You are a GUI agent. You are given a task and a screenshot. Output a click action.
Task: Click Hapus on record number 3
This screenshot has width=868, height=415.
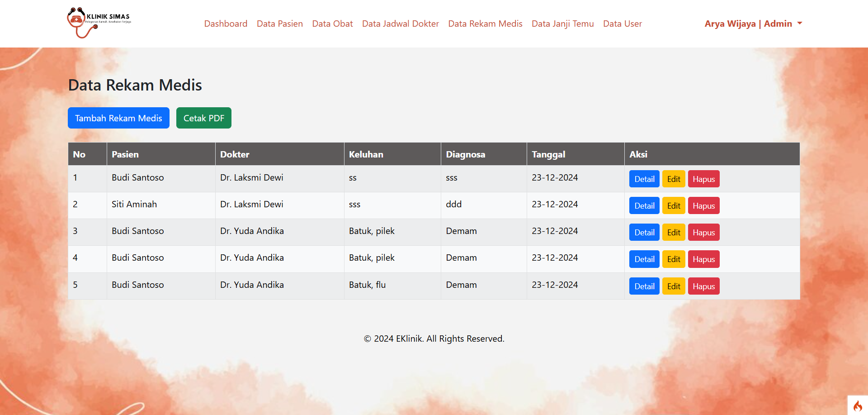(703, 232)
